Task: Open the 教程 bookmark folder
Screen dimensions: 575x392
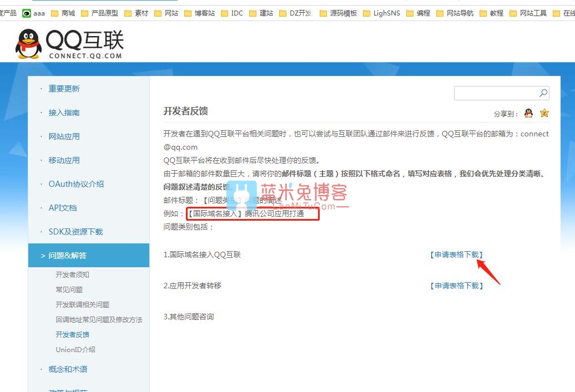Action: click(491, 13)
